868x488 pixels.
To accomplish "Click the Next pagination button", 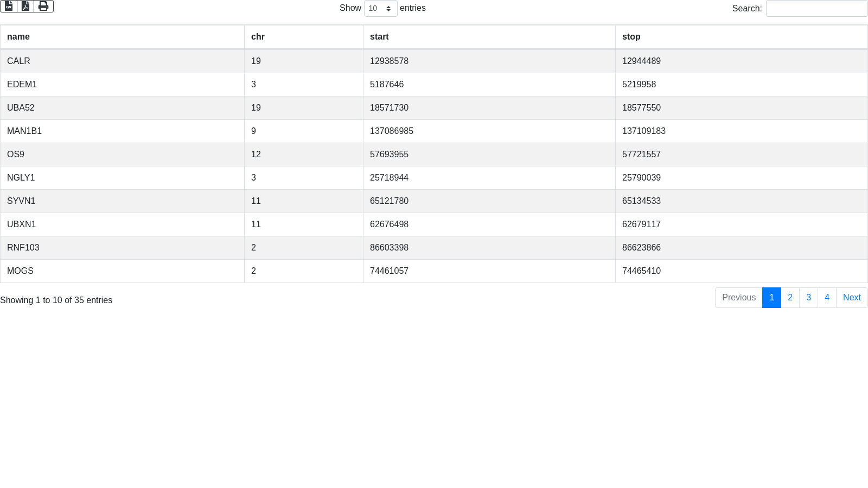I will click(x=852, y=298).
